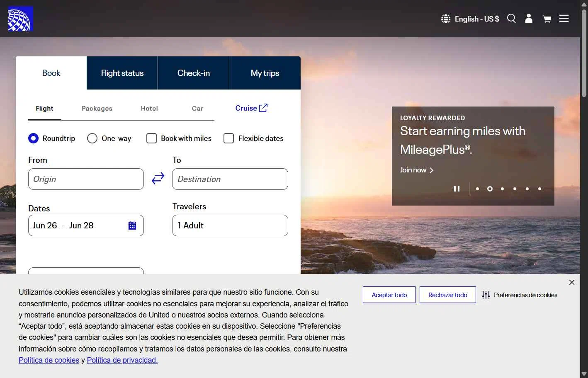Image resolution: width=588 pixels, height=378 pixels.
Task: Click cookie preferences sliders icon
Action: pos(486,295)
